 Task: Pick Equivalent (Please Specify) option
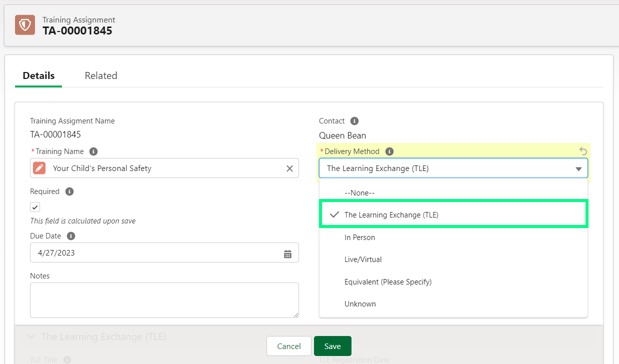(387, 282)
